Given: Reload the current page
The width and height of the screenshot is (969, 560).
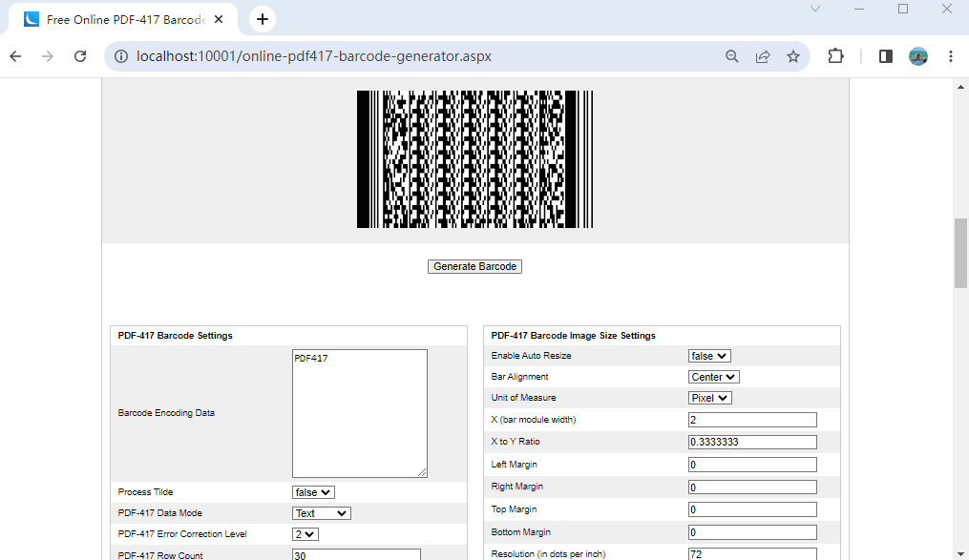Looking at the screenshot, I should (79, 56).
